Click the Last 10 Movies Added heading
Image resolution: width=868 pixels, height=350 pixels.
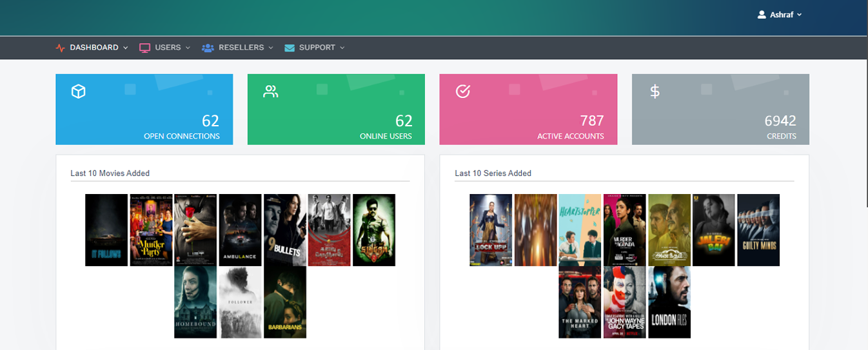pos(110,173)
